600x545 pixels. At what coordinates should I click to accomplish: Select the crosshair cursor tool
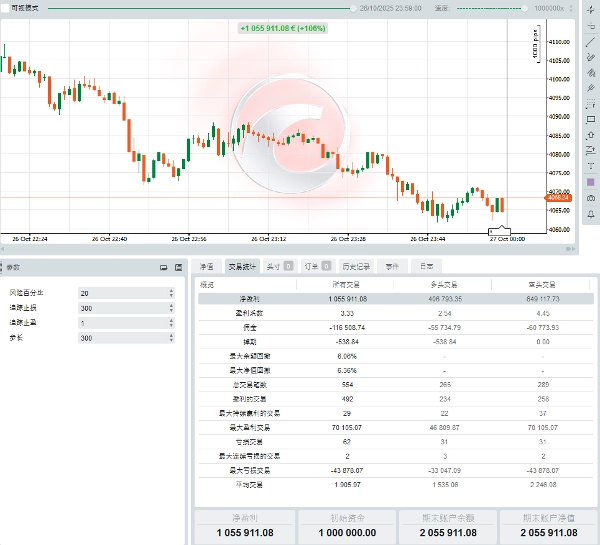tap(590, 10)
